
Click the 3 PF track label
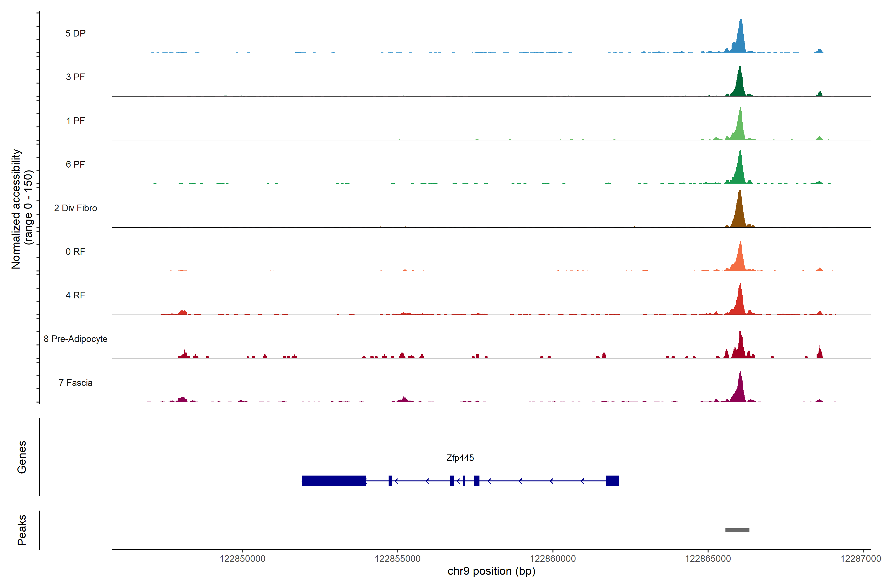(75, 77)
